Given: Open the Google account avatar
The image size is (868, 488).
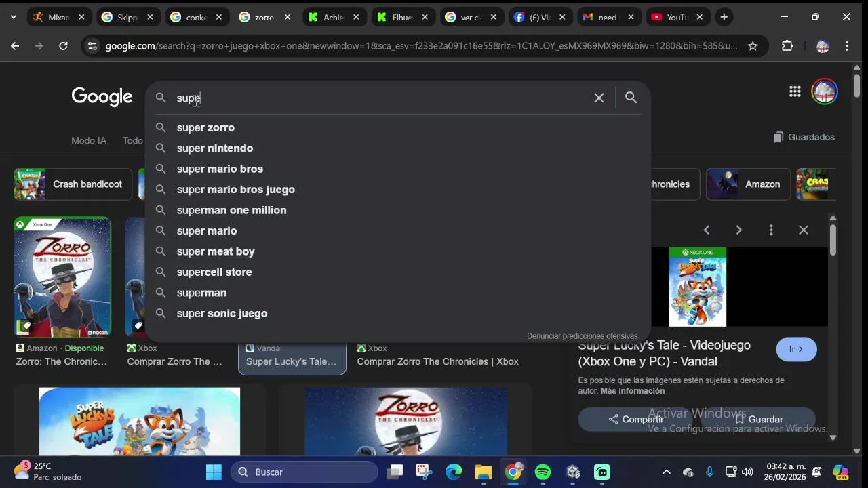Looking at the screenshot, I should click(x=825, y=91).
